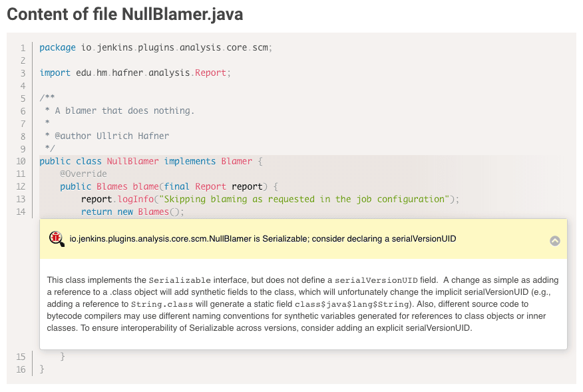Image resolution: width=583 pixels, height=392 pixels.
Task: Click the 'String.class' code term in description
Action: (x=126, y=304)
